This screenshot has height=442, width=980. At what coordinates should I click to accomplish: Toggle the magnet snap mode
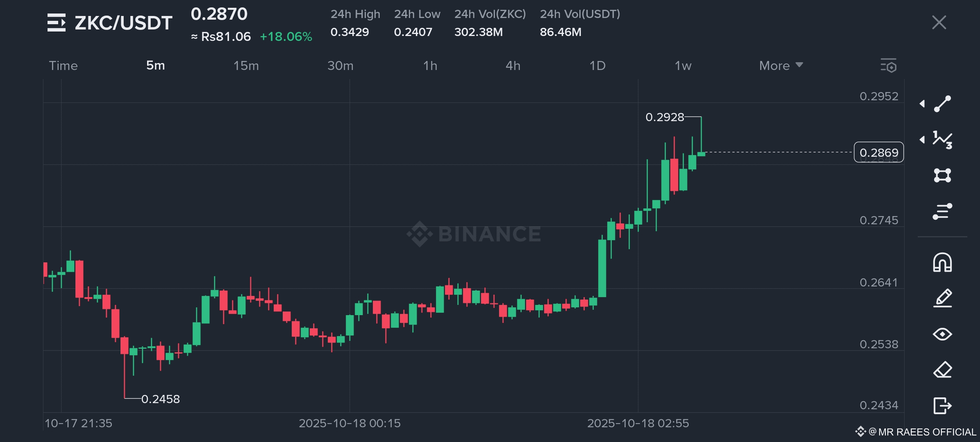pyautogui.click(x=942, y=262)
